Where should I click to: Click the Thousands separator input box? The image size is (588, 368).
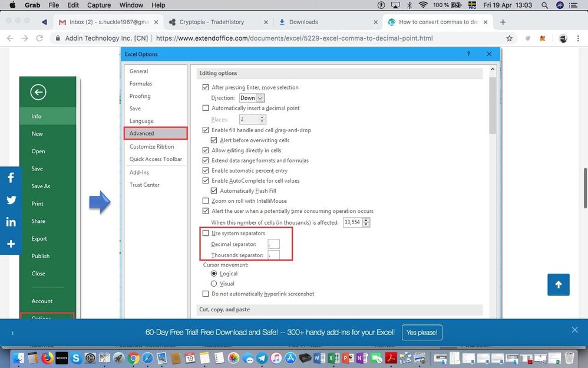click(x=274, y=255)
